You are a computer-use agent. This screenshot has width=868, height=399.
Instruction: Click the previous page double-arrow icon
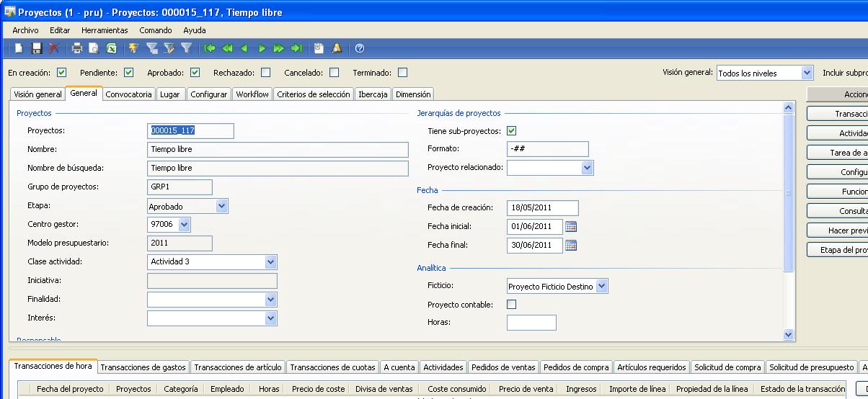(x=227, y=48)
